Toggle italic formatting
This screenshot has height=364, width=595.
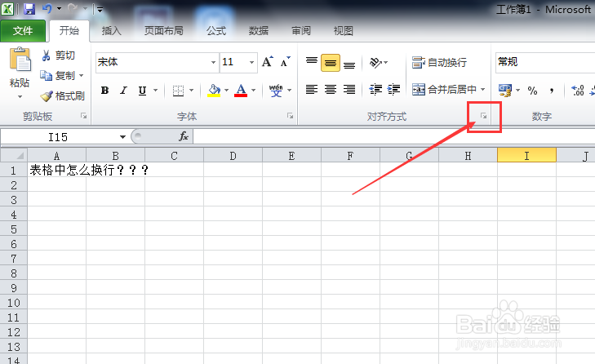(x=123, y=91)
